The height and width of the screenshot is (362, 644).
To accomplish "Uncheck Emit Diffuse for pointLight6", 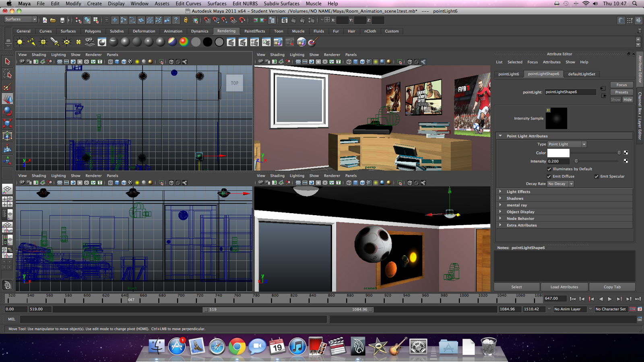I will pyautogui.click(x=549, y=176).
